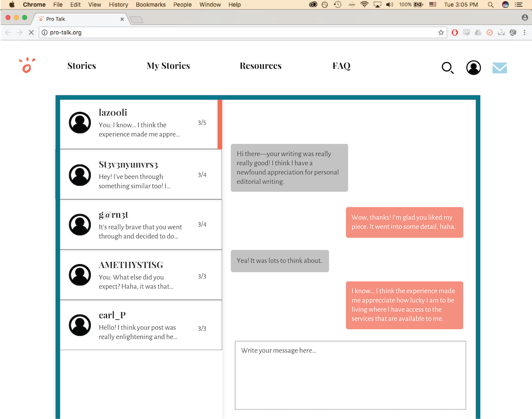Go to the Stories page

[82, 66]
